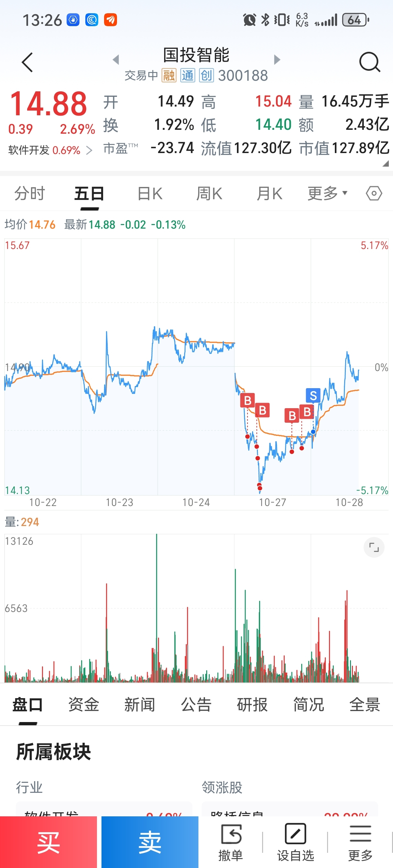Tap the blue S sell marker on chart
Viewport: 393px width, 868px height.
click(313, 395)
